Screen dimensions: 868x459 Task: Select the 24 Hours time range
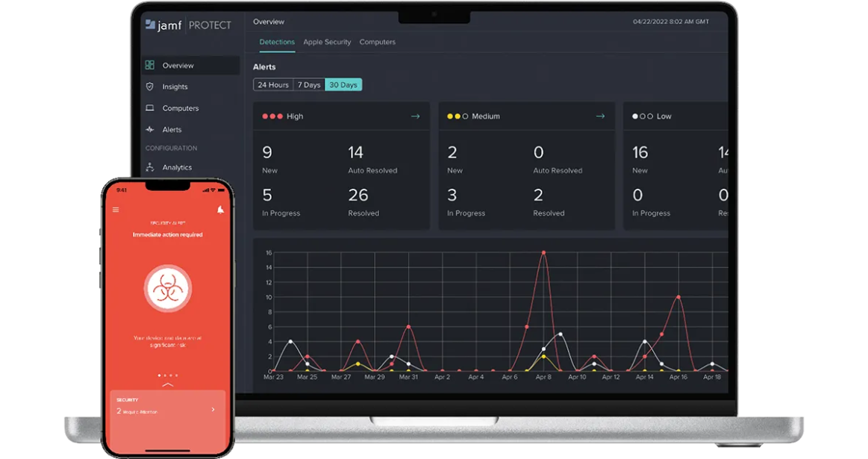[273, 85]
